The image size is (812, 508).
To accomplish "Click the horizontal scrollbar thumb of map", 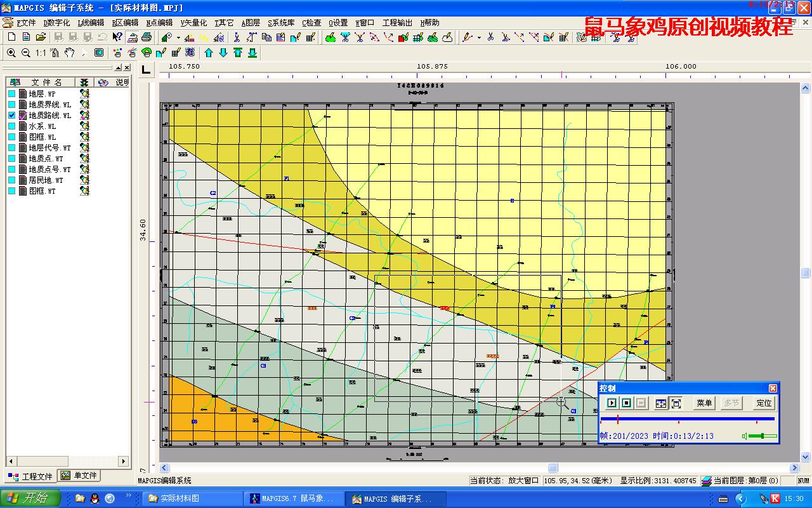I will tap(553, 468).
